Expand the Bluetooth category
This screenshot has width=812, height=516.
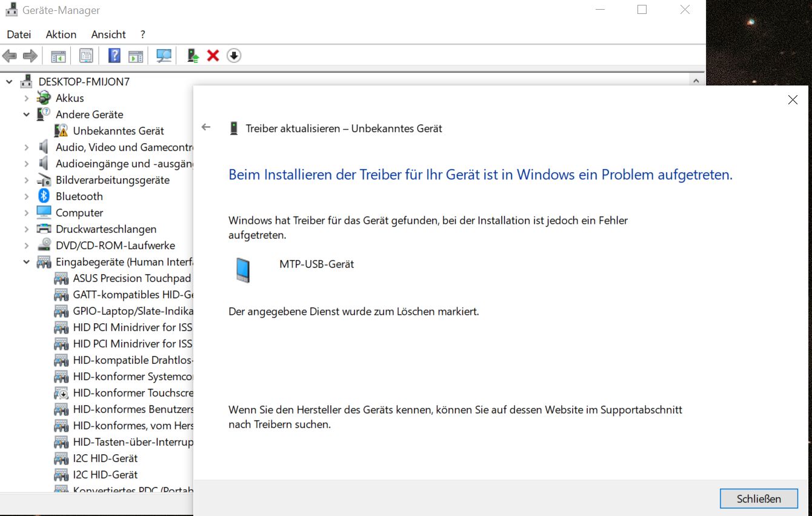(27, 196)
